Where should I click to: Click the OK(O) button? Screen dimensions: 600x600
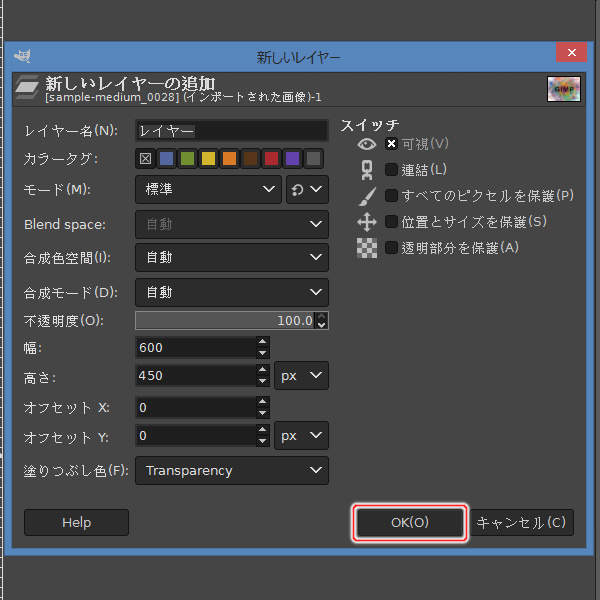(x=409, y=522)
